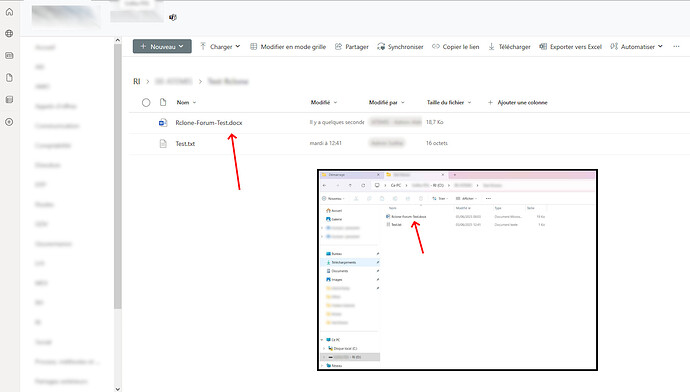Click the news feed icon in left rail
The image size is (690, 392).
(x=9, y=55)
